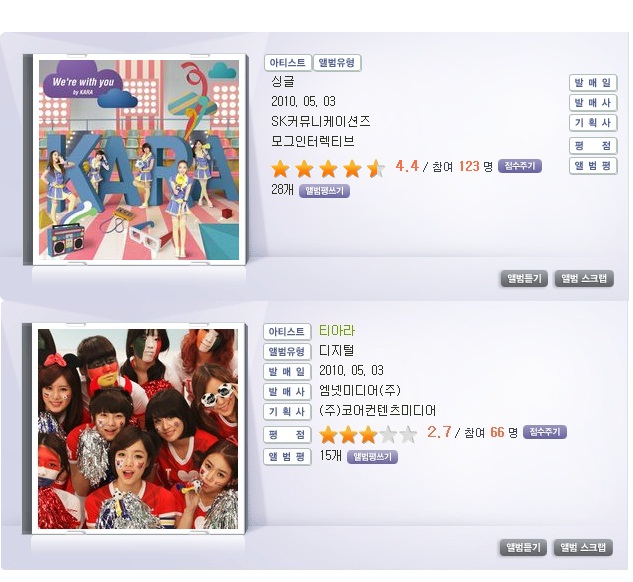Image resolution: width=633 pixels, height=582 pixels.
Task: Click 앨범평쓰기 next to 28개
Action: (x=324, y=191)
